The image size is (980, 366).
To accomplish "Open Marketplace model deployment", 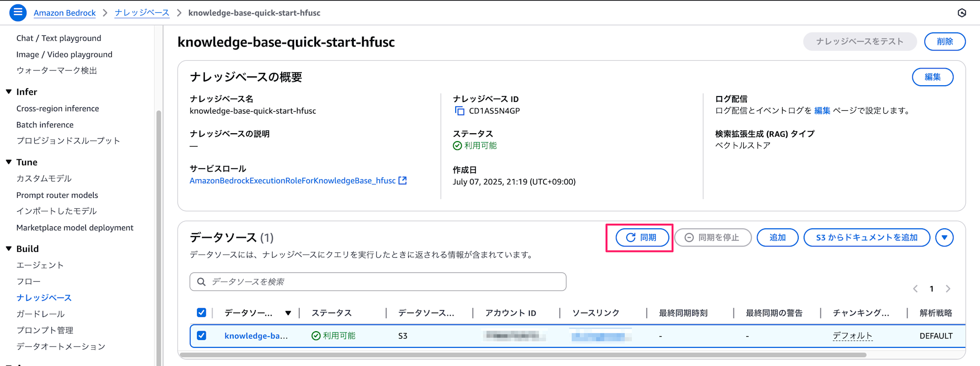I will (x=75, y=227).
